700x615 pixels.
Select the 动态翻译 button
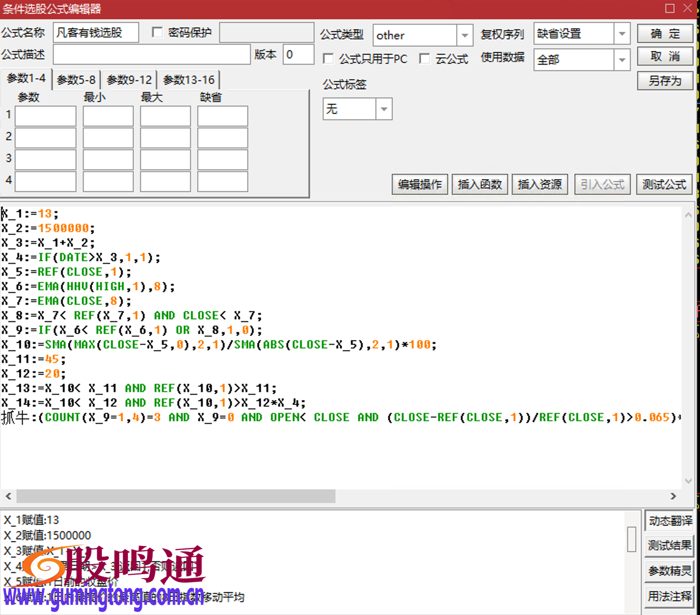670,521
